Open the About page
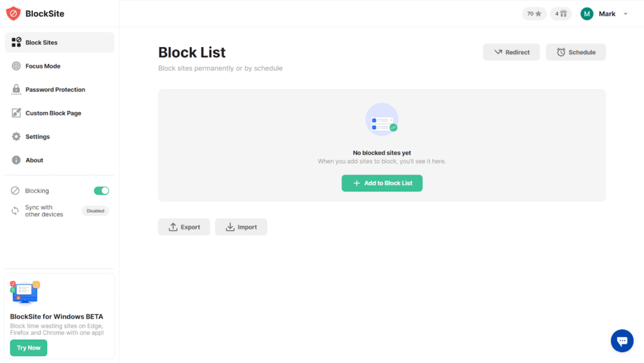The width and height of the screenshot is (644, 363). click(59, 160)
